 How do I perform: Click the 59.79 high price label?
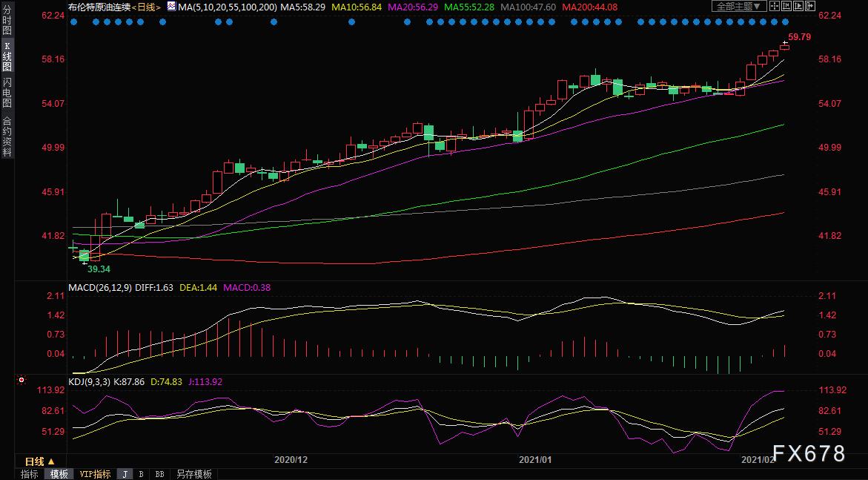(x=799, y=37)
